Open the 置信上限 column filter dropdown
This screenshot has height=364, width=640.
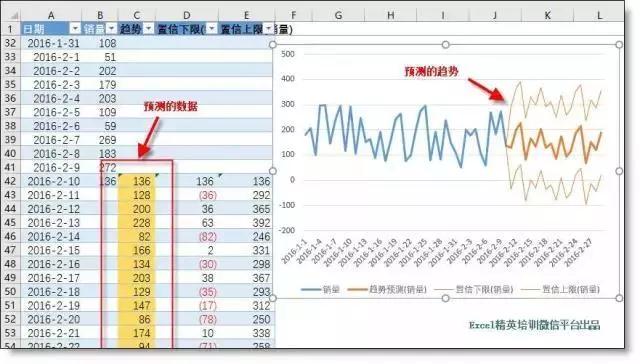click(268, 29)
